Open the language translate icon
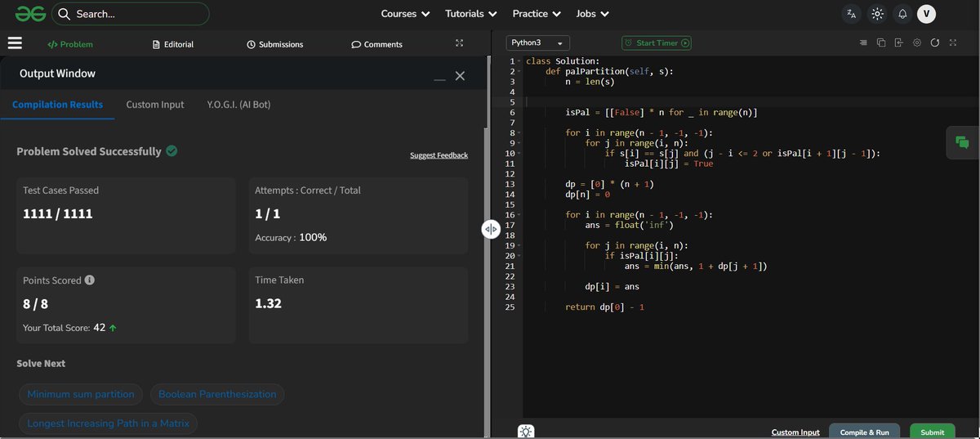The height and width of the screenshot is (439, 980). pyautogui.click(x=852, y=14)
